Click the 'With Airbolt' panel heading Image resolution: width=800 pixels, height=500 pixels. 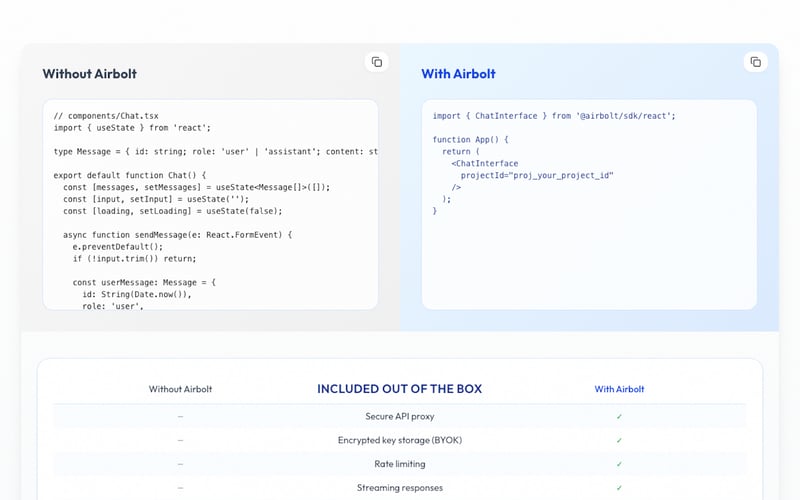tap(458, 74)
